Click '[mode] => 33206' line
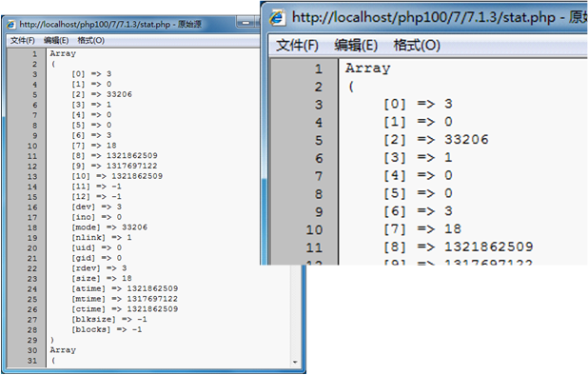This screenshot has width=588, height=375. [x=109, y=227]
